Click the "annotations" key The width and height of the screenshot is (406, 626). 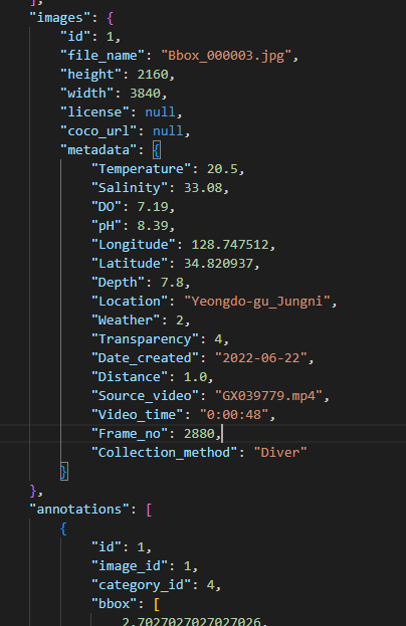tap(79, 509)
